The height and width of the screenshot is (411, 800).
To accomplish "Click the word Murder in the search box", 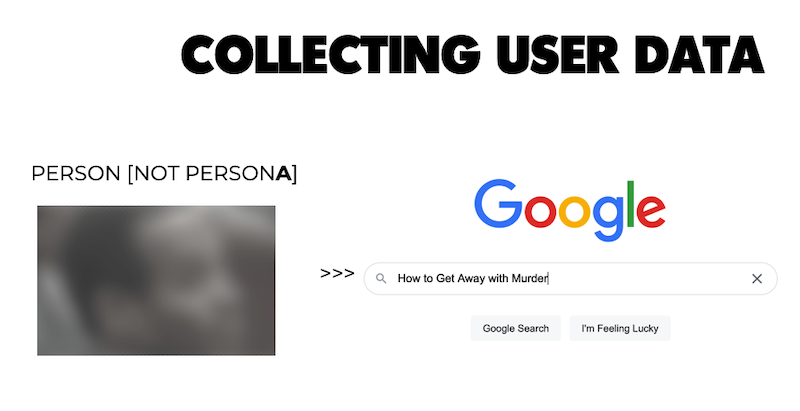I will [x=530, y=278].
